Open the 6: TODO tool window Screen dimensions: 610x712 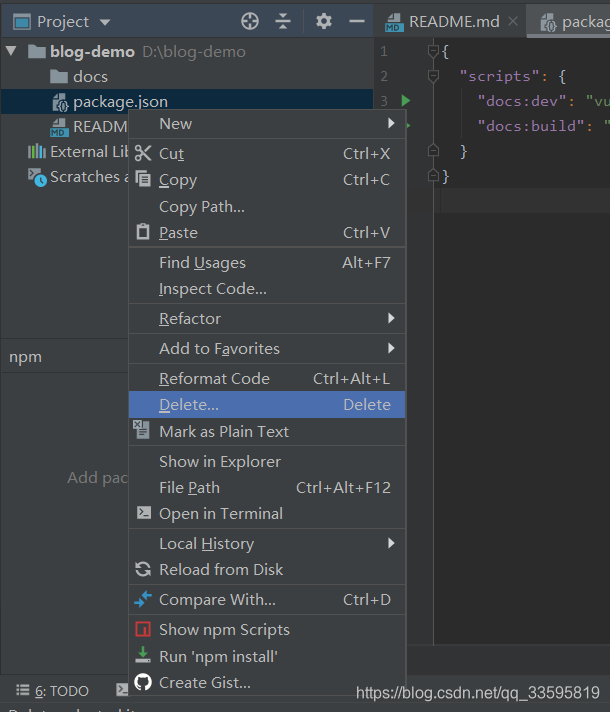pyautogui.click(x=53, y=691)
